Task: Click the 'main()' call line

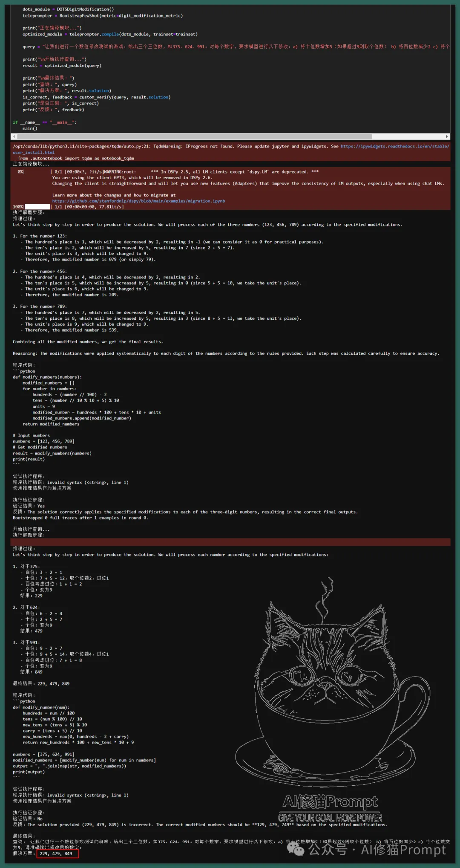Action: click(30, 128)
